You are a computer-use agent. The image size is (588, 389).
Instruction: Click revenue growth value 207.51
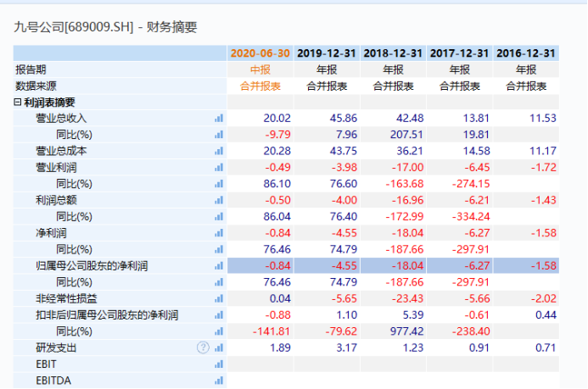click(406, 135)
